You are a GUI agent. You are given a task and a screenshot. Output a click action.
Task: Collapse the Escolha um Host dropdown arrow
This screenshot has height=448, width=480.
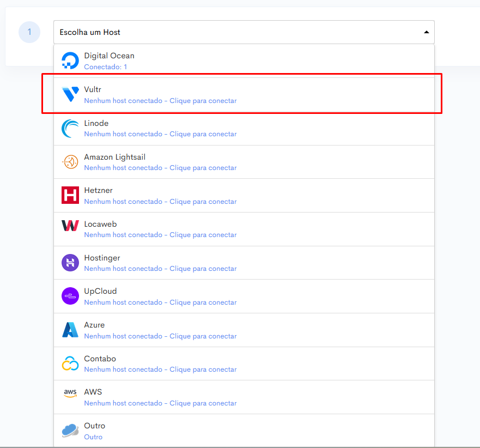427,32
